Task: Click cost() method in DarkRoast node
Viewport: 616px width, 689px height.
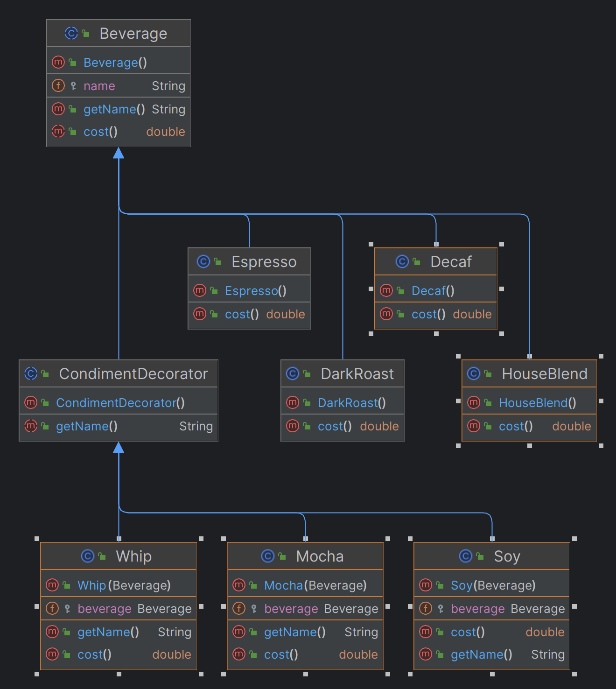Action: tap(335, 426)
